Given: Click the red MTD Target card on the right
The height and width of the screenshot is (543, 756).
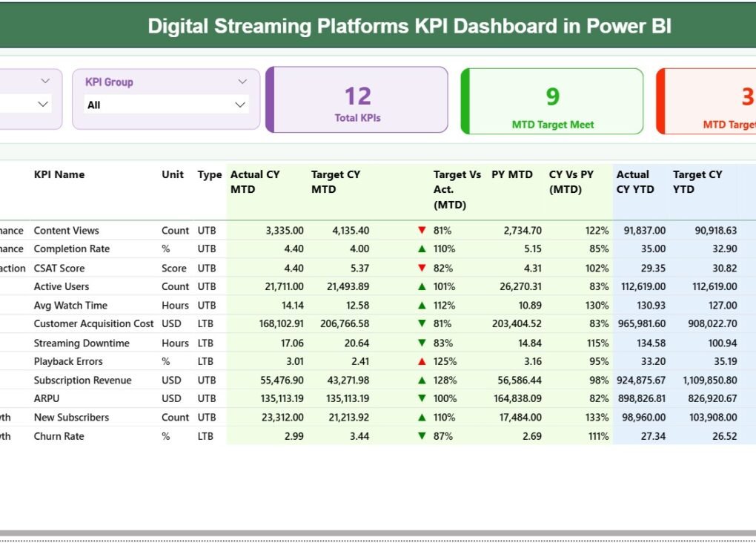Looking at the screenshot, I should (x=712, y=101).
